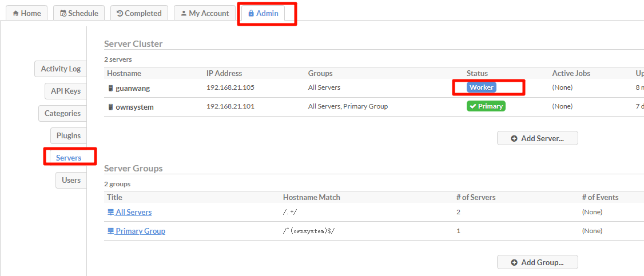Image resolution: width=644 pixels, height=276 pixels.
Task: Open the Users admin section
Action: (x=71, y=180)
